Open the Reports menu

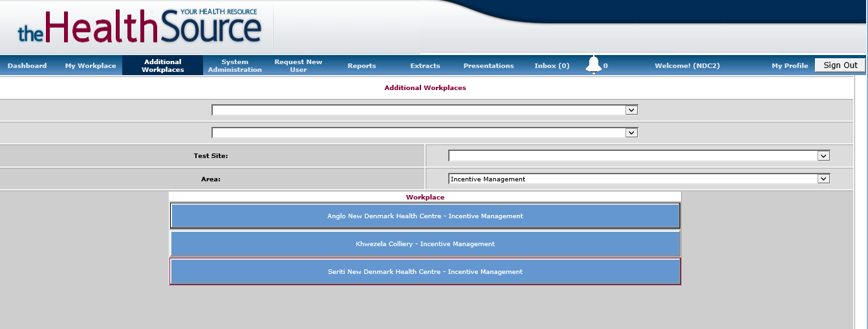tap(362, 65)
